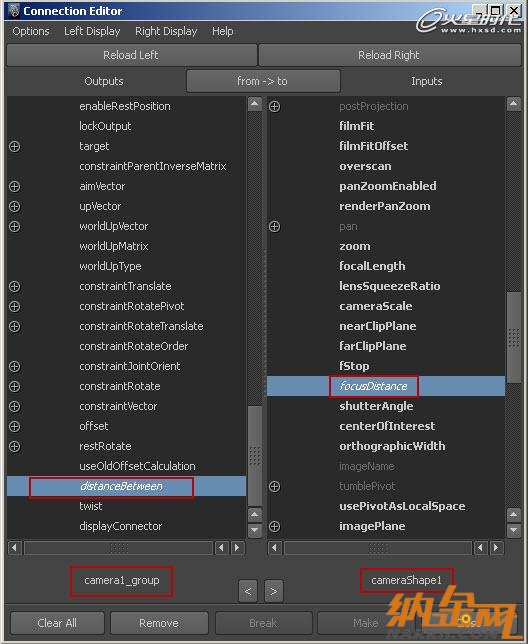Select focalLength in the Inputs list

[372, 266]
